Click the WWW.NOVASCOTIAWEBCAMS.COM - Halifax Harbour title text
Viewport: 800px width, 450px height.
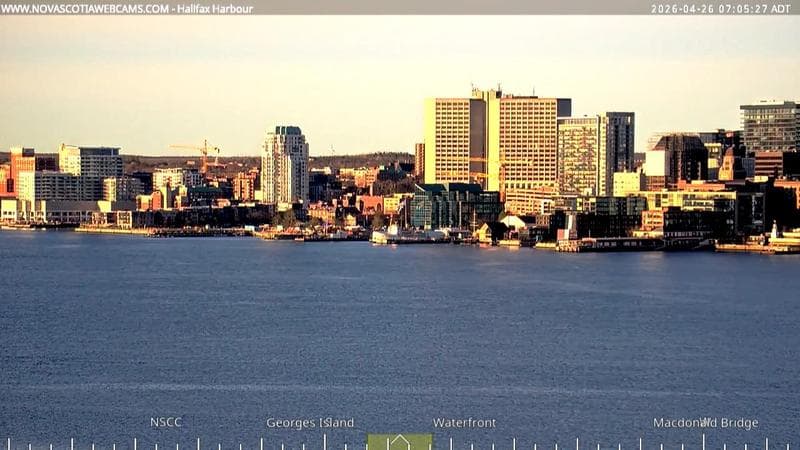coord(127,9)
